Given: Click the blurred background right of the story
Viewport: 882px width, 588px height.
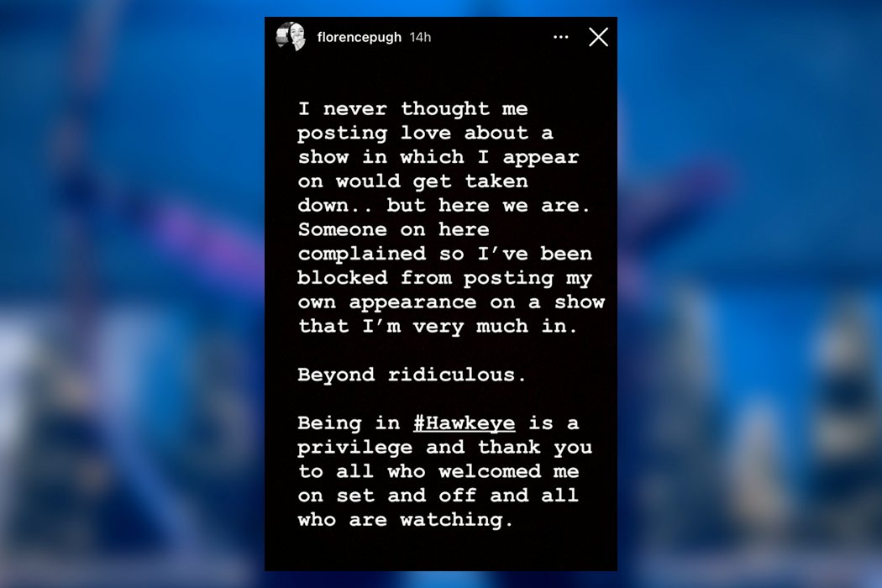Looking at the screenshot, I should 750,294.
